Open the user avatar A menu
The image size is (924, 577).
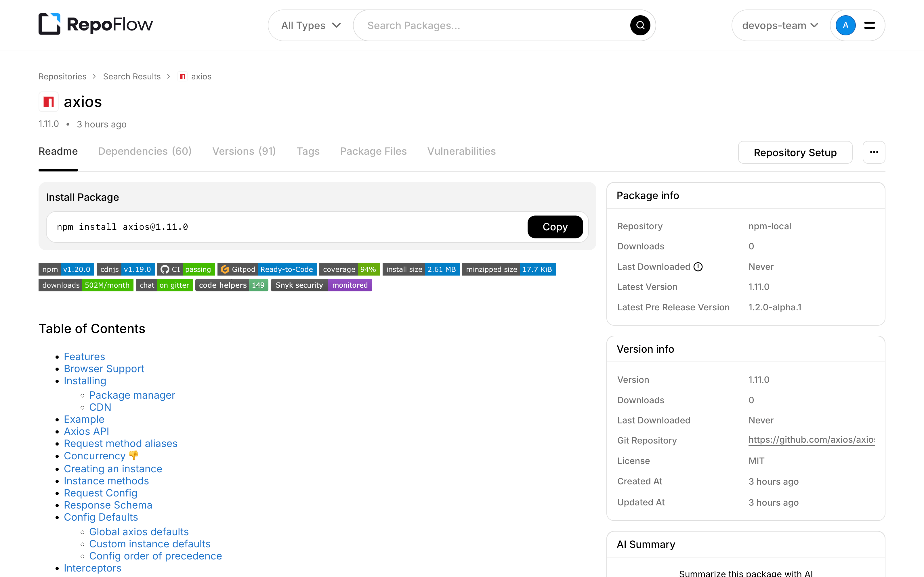pyautogui.click(x=845, y=26)
